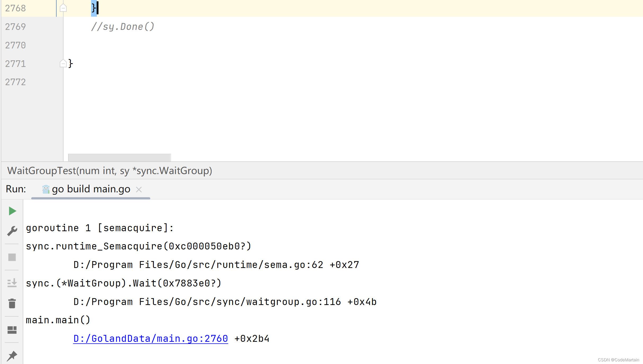Close the go build main.go tab

click(x=139, y=189)
